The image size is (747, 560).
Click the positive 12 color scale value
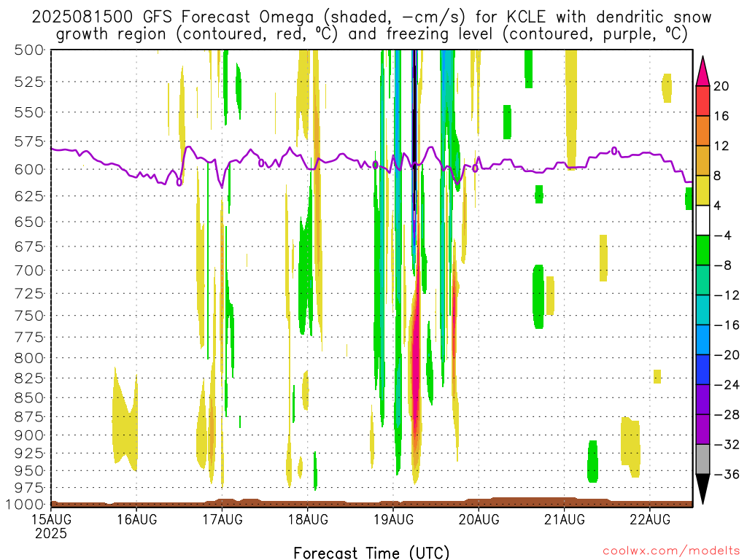point(721,146)
